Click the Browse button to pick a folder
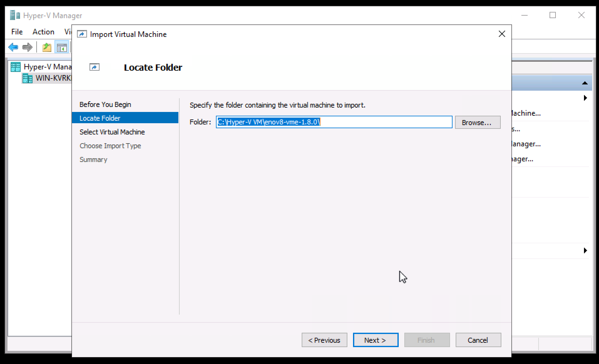The height and width of the screenshot is (364, 599). coord(478,122)
